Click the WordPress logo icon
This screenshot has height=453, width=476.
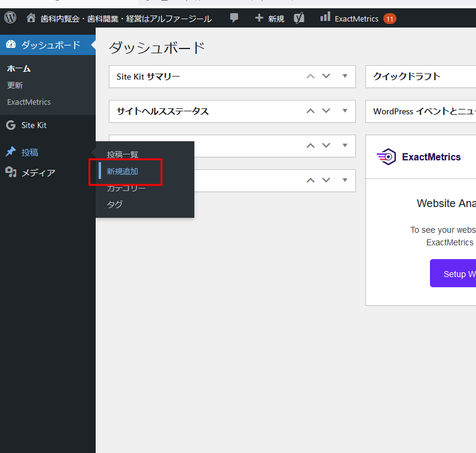10,18
